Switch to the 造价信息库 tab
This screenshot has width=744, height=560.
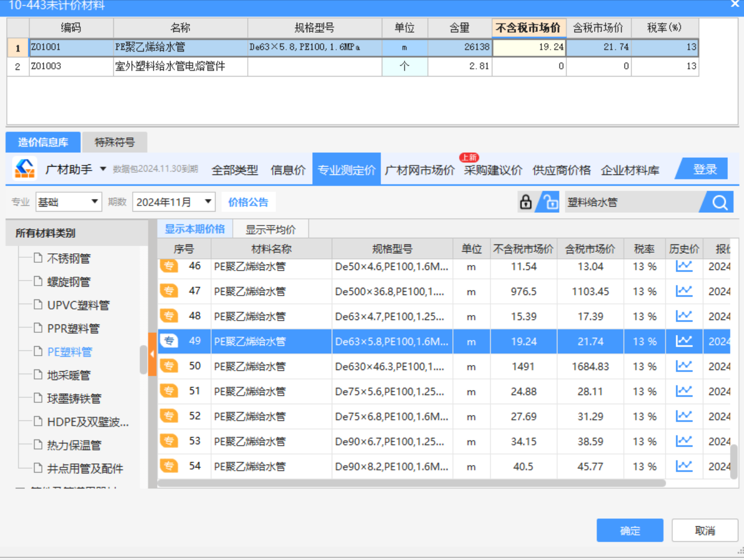[43, 142]
